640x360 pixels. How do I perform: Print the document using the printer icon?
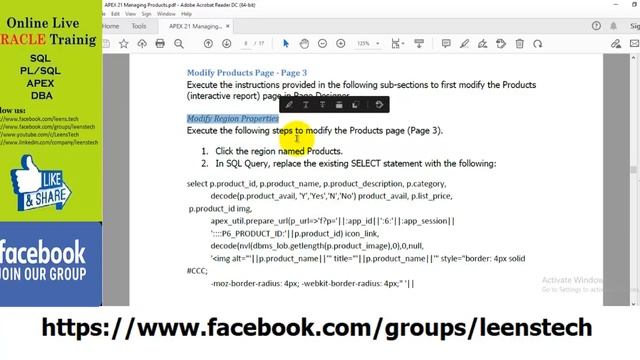pyautogui.click(x=160, y=44)
